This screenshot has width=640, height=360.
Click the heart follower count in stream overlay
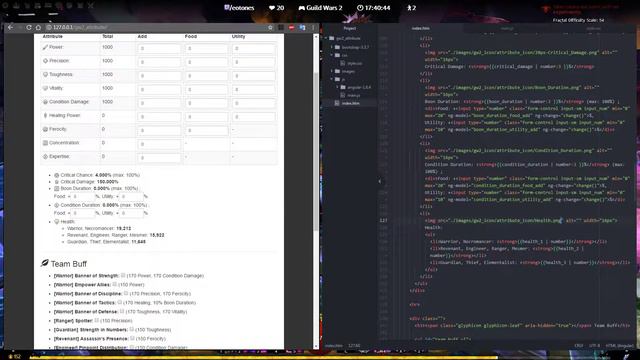pos(276,8)
